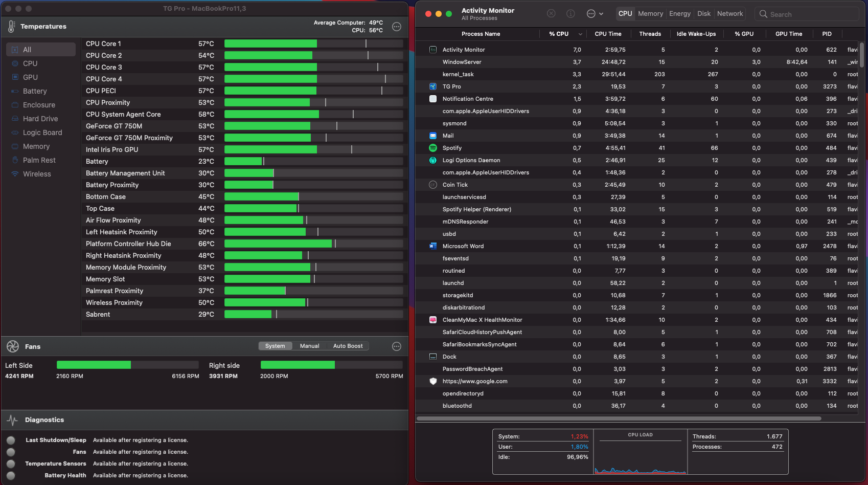Viewport: 868px width, 485px height.
Task: Show Enclosure sensors in TG Pro sidebar
Action: [41, 105]
